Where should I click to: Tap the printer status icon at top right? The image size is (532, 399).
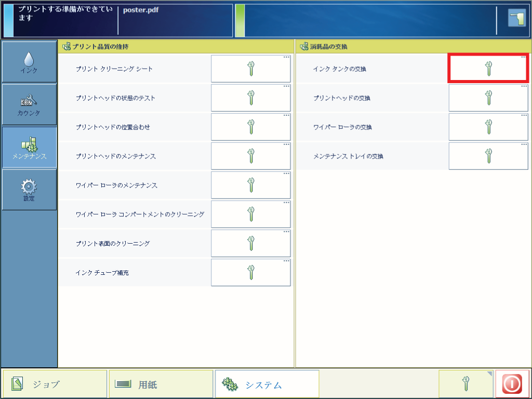pyautogui.click(x=517, y=18)
